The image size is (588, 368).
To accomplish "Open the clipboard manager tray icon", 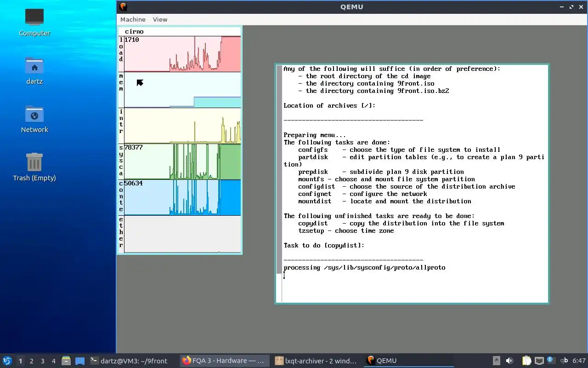I will [526, 361].
